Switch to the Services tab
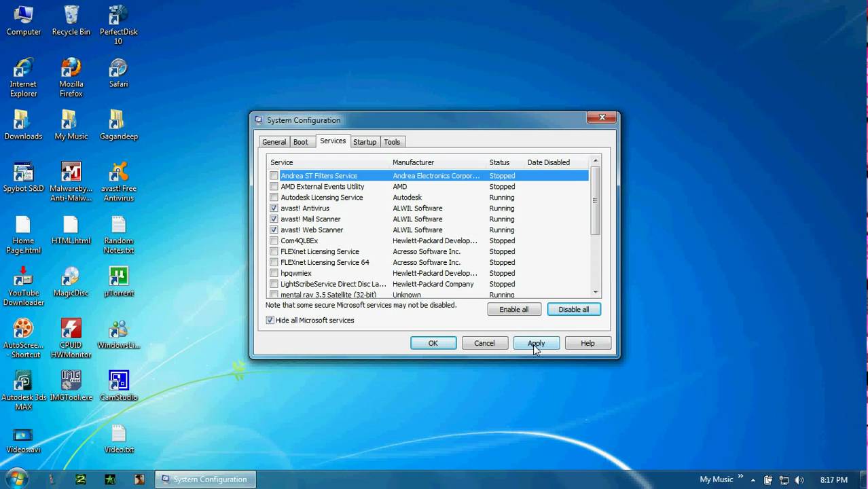 coord(333,141)
